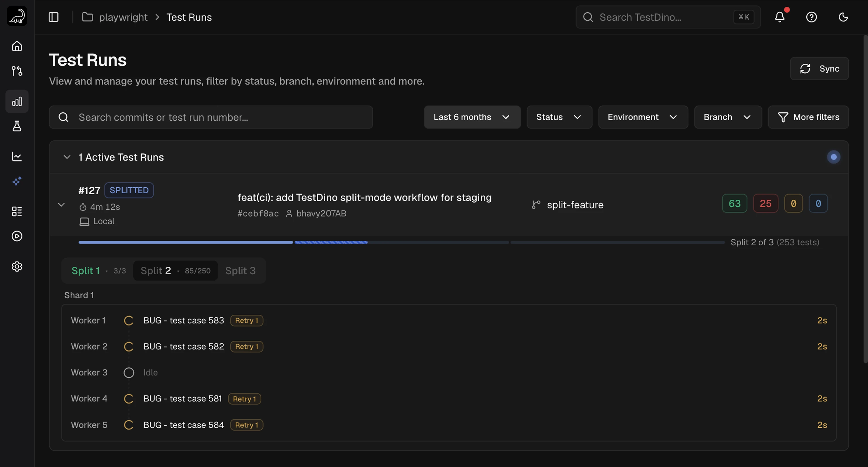Open the settings gear sidebar icon
The width and height of the screenshot is (868, 467).
pos(17,266)
